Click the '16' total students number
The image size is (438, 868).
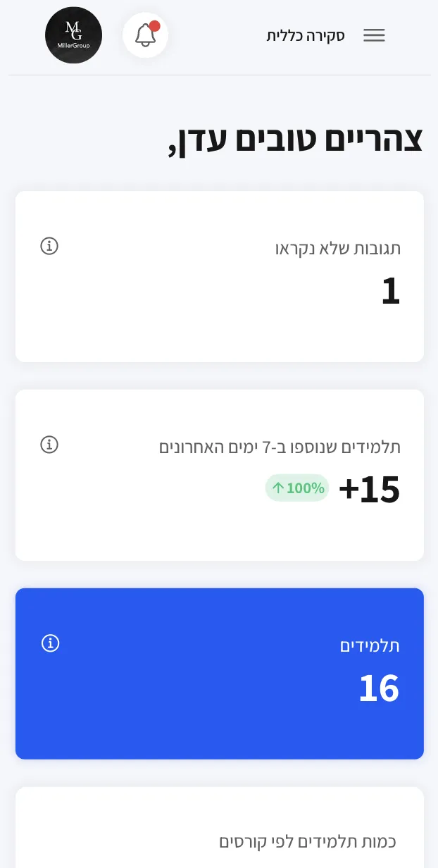tap(379, 689)
